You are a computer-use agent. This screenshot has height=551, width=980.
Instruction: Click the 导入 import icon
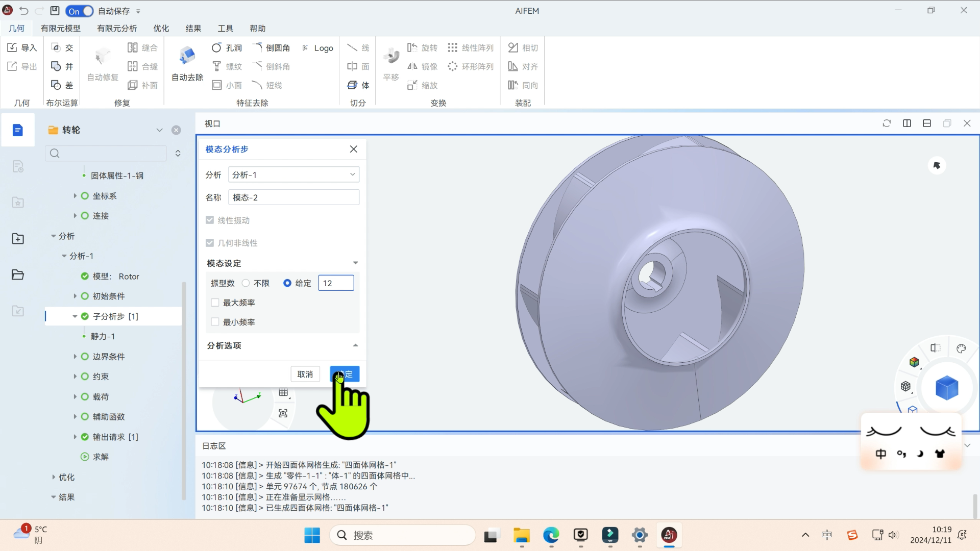[x=12, y=47]
